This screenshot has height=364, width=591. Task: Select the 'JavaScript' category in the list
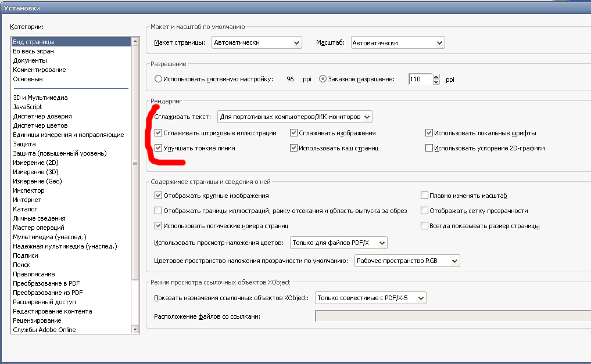(27, 107)
